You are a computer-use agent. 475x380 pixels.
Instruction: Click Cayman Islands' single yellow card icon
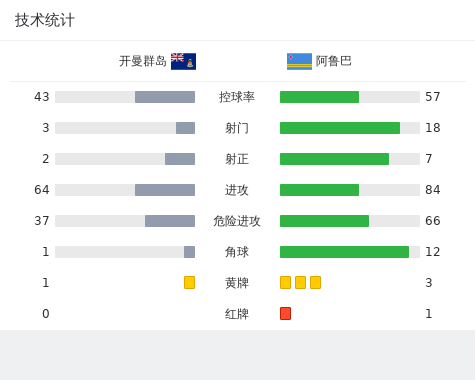point(189,282)
